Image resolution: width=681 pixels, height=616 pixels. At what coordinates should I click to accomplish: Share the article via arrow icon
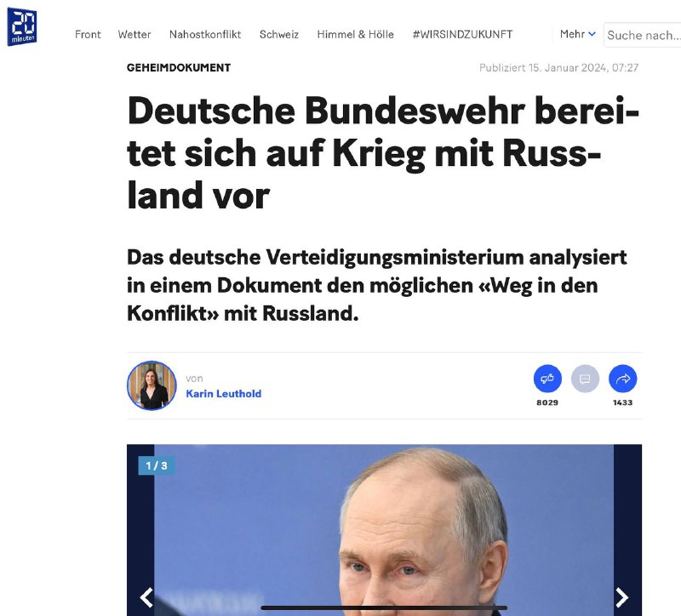pos(623,379)
